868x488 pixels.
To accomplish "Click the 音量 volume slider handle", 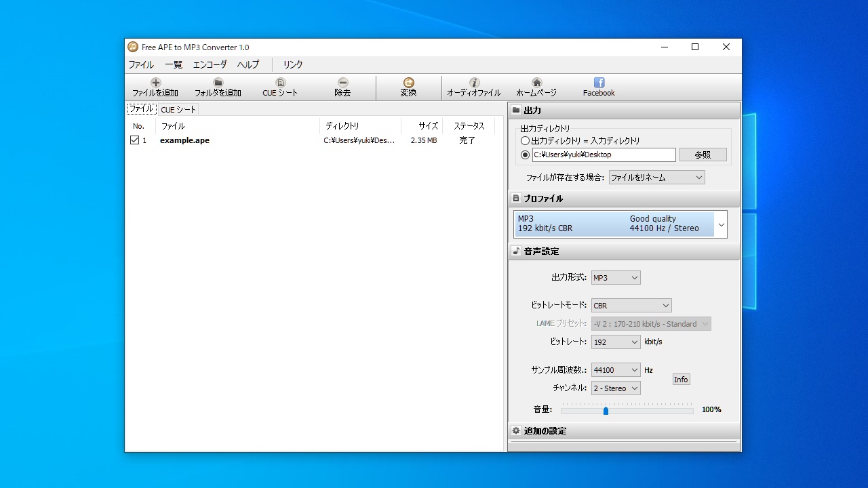I will point(606,411).
